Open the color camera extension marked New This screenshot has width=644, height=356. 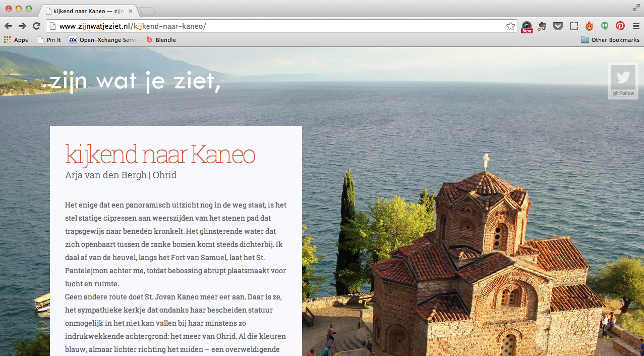click(526, 26)
